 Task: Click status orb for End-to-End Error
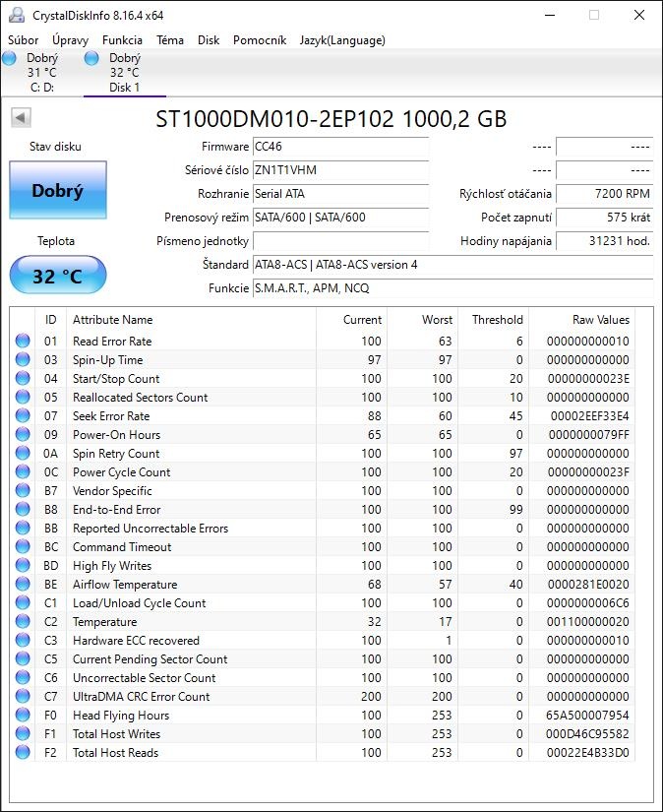click(23, 509)
